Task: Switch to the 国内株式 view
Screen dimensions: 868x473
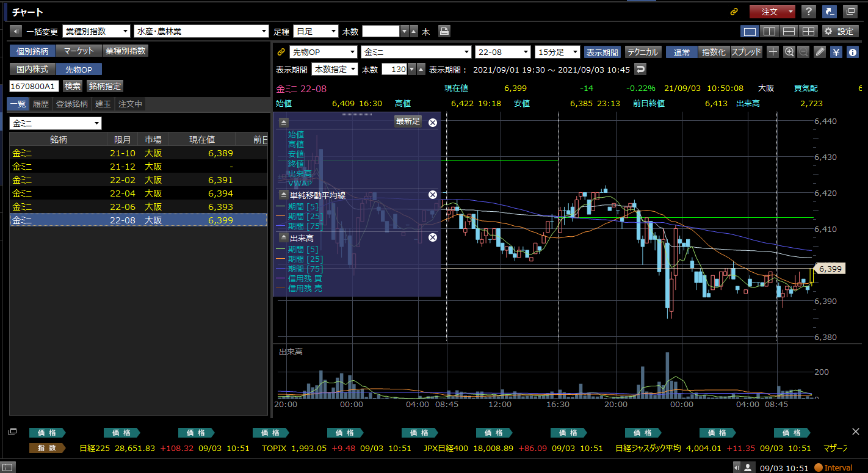Action: coord(32,70)
